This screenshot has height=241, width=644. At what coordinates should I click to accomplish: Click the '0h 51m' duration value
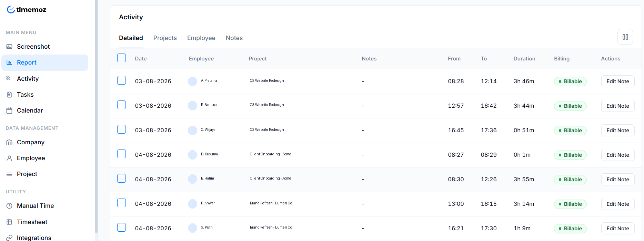[x=524, y=130]
